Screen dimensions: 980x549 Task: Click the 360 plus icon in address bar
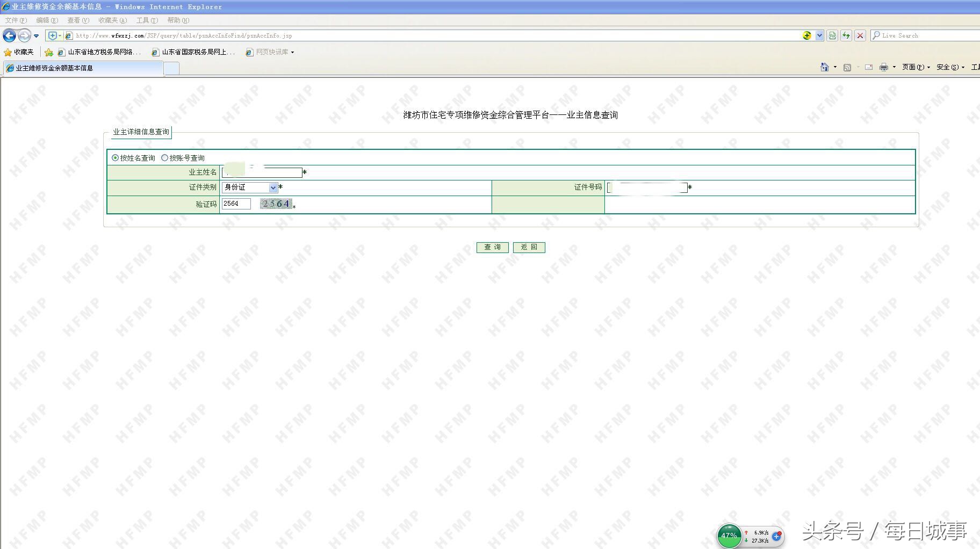click(x=806, y=35)
